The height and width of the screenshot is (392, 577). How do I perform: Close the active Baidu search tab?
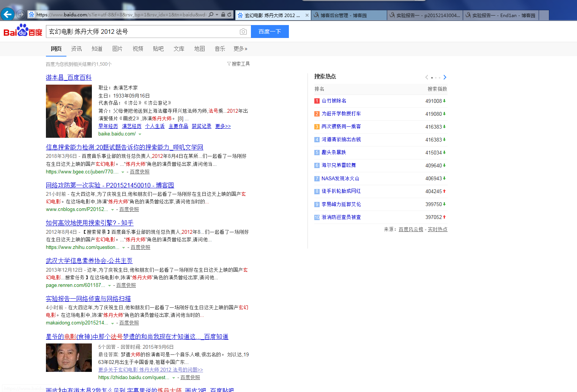point(307,16)
